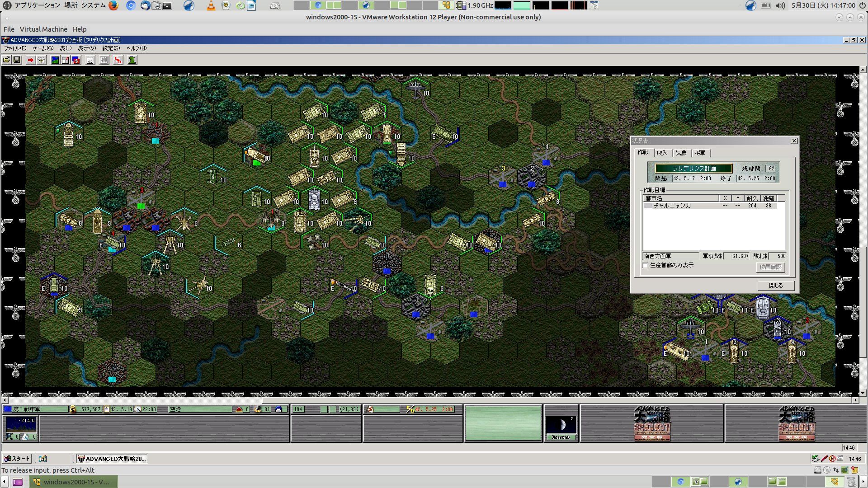Click the grid table toolbar icon
The width and height of the screenshot is (868, 488).
[90, 60]
